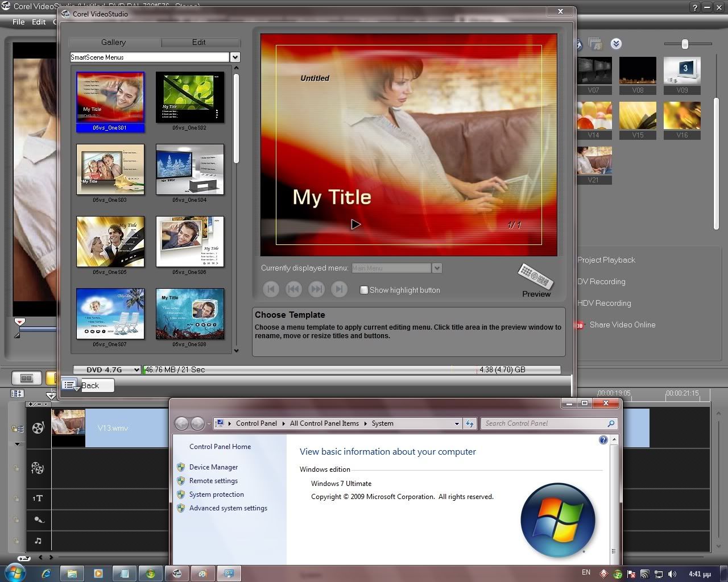Select the Video Track film reel icon

click(38, 428)
